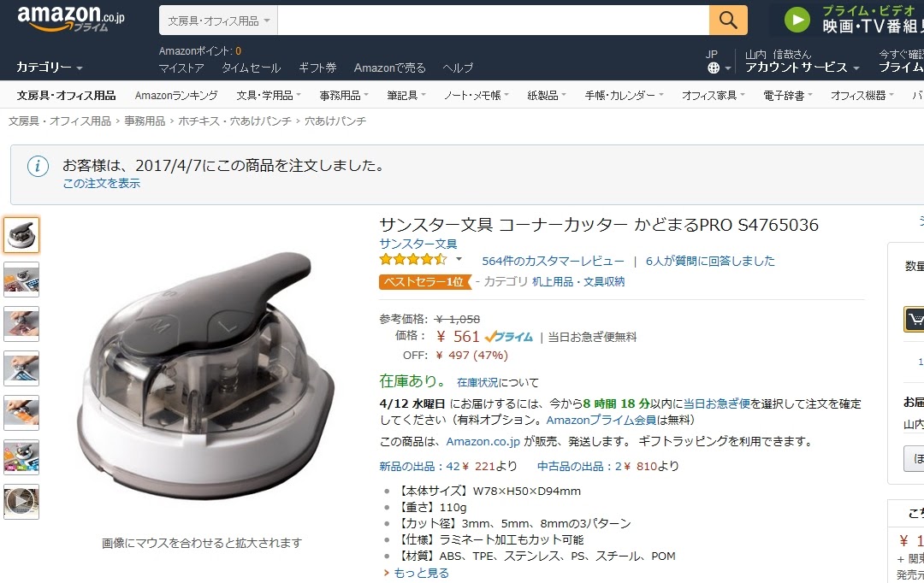
Task: Expand the rating breakdown arrow beside stars
Action: (459, 259)
